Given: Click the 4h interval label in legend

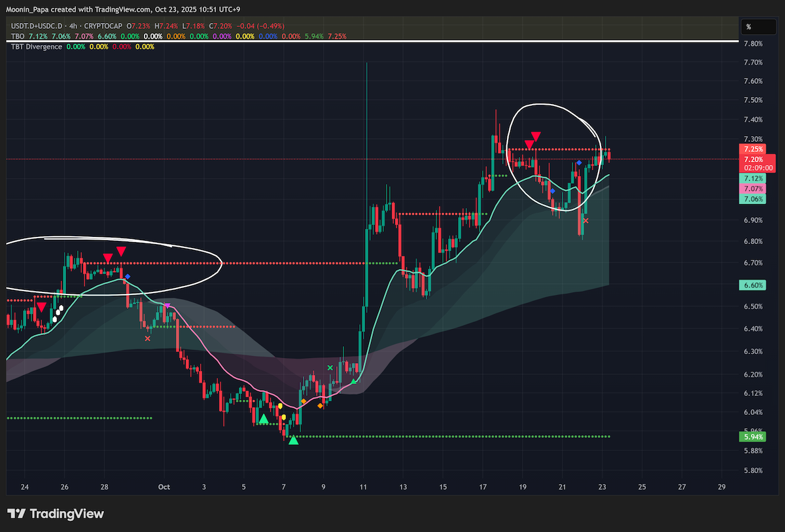Looking at the screenshot, I should (x=73, y=26).
